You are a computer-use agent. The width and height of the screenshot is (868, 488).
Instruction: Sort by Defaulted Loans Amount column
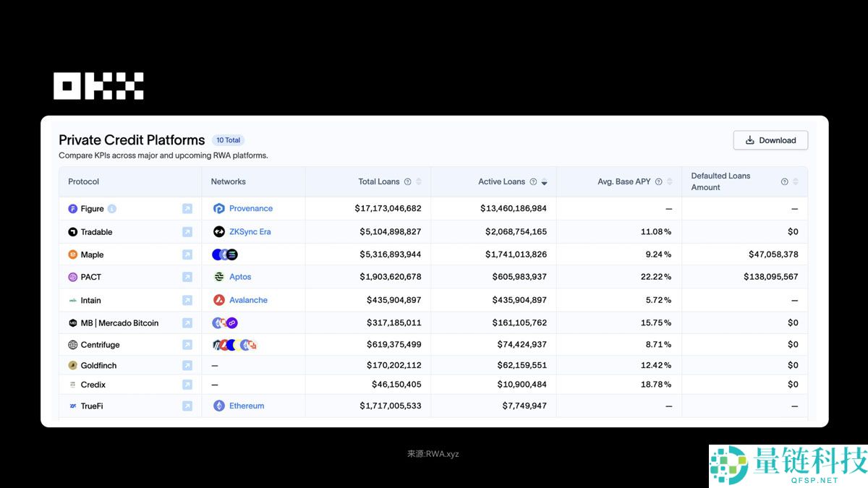(796, 182)
